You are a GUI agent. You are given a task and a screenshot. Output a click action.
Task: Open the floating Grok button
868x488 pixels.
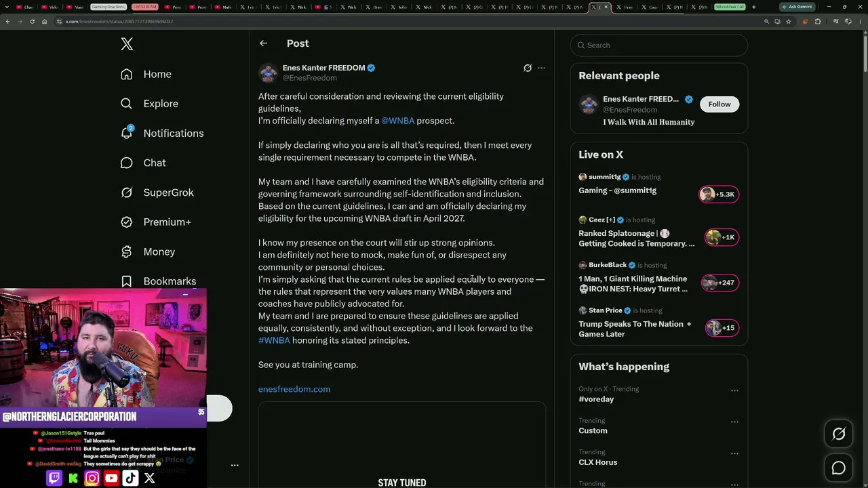839,434
